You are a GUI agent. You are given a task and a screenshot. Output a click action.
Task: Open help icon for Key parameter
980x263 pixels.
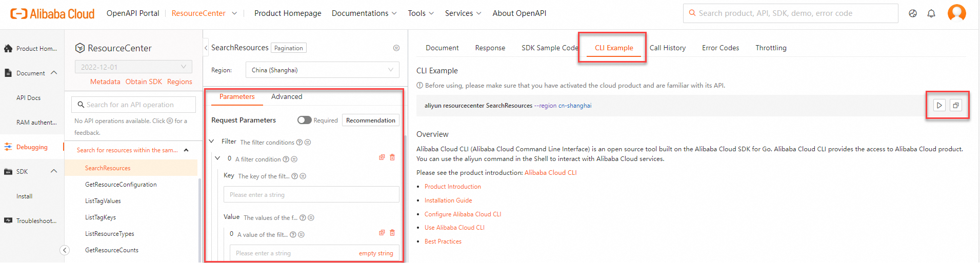[294, 176]
